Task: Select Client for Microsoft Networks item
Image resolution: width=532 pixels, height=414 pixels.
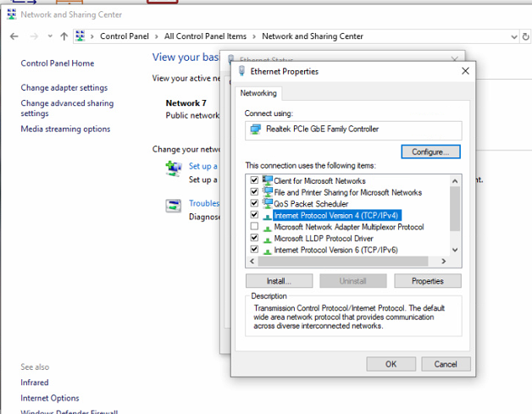Action: click(319, 181)
